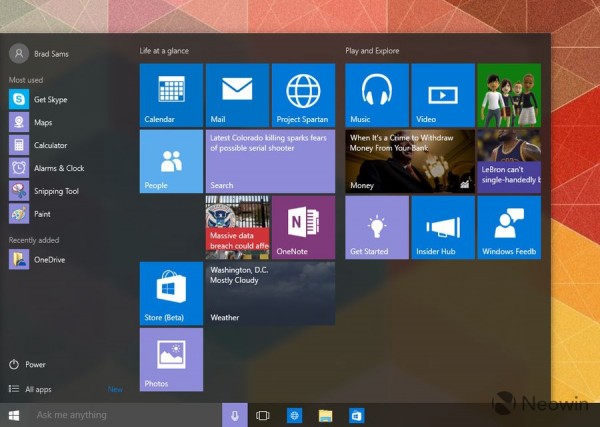Select Snipping Tool from Most used
Viewport: 600px width, 427px height.
(x=55, y=191)
